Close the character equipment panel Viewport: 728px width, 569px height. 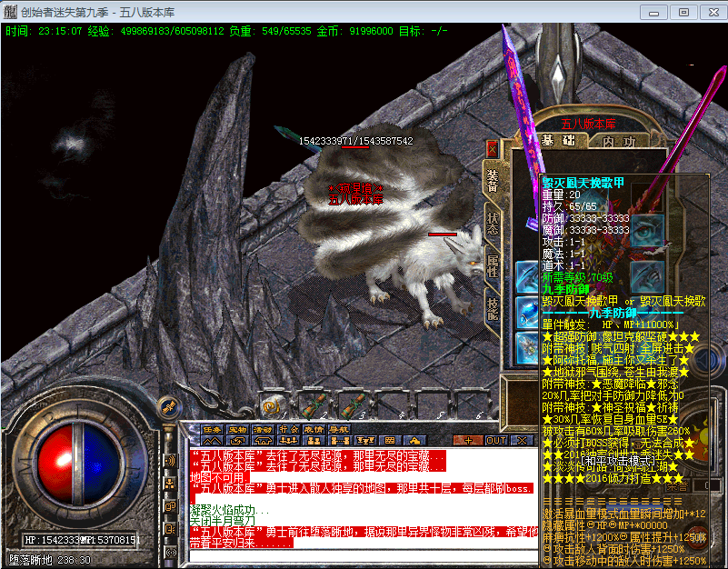492,148
